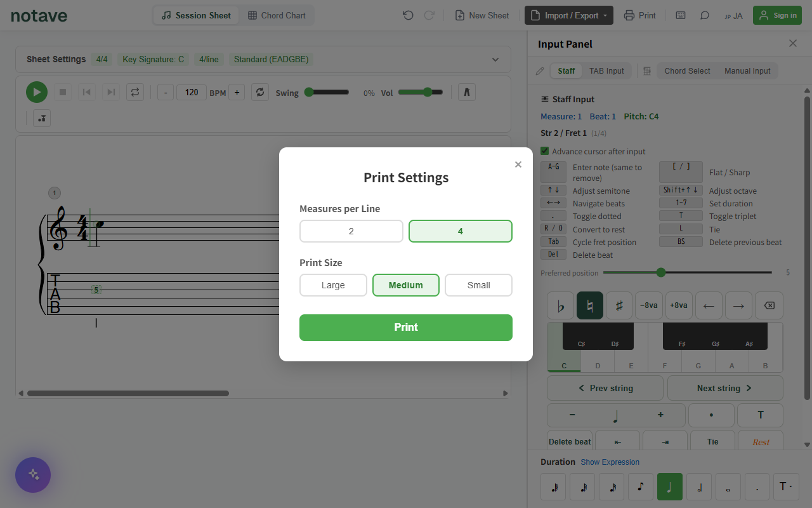The width and height of the screenshot is (812, 508).
Task: Increase BPM with the plus button
Action: (x=237, y=93)
